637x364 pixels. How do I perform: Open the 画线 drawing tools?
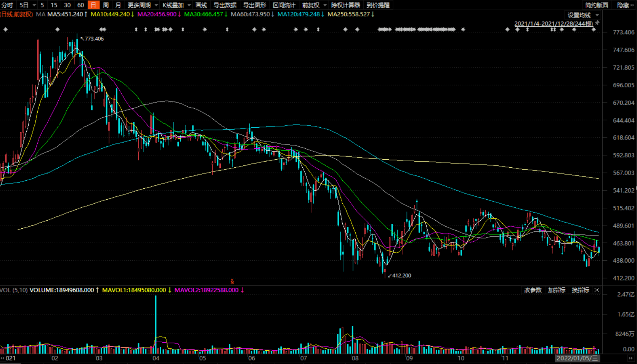pyautogui.click(x=201, y=5)
